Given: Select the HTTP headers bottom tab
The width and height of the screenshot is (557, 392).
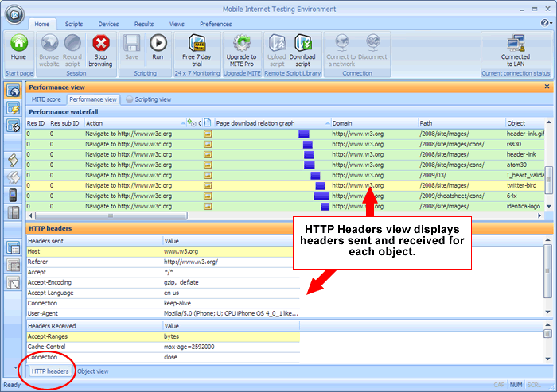Looking at the screenshot, I should [50, 371].
